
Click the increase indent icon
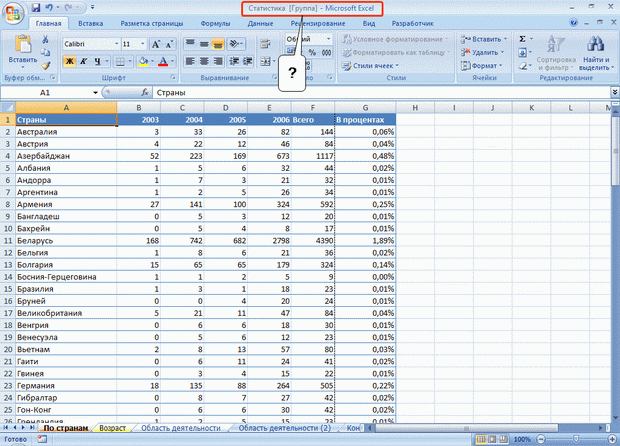(x=248, y=61)
